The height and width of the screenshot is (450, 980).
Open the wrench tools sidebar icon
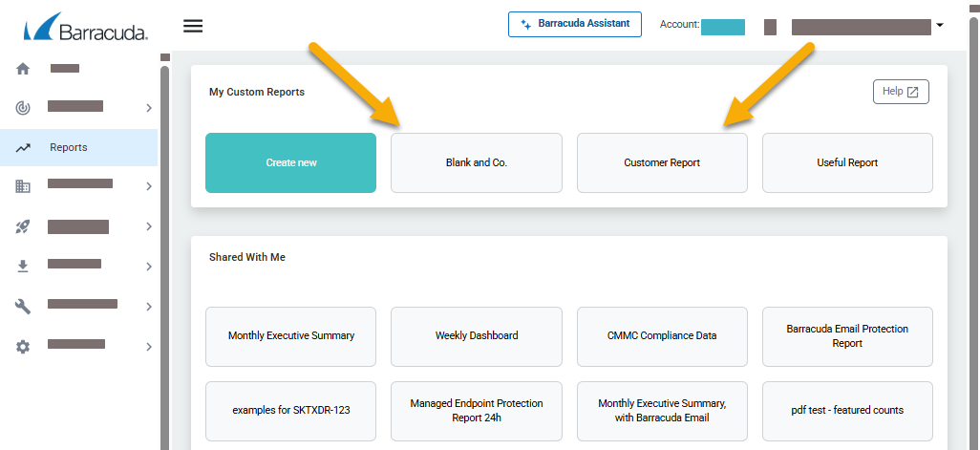(x=23, y=307)
